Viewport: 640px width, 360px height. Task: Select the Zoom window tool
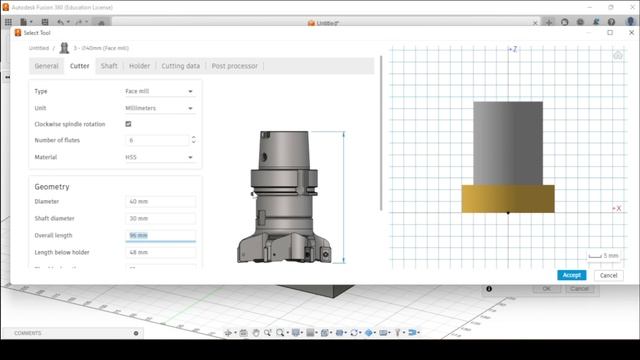point(268,333)
